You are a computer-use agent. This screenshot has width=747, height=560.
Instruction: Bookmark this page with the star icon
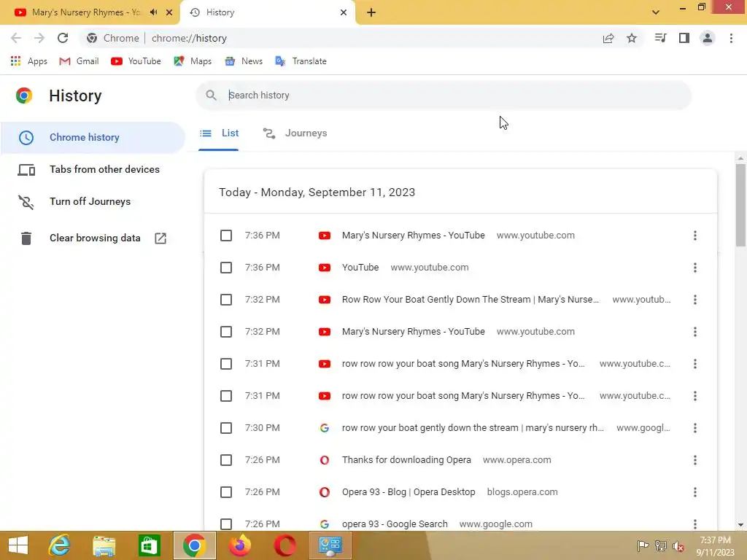click(x=632, y=38)
